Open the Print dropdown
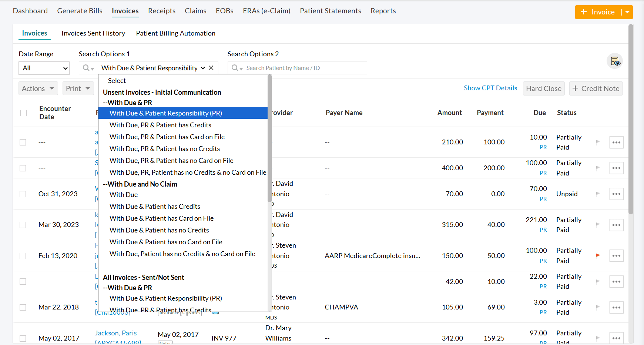The height and width of the screenshot is (345, 644). (78, 88)
